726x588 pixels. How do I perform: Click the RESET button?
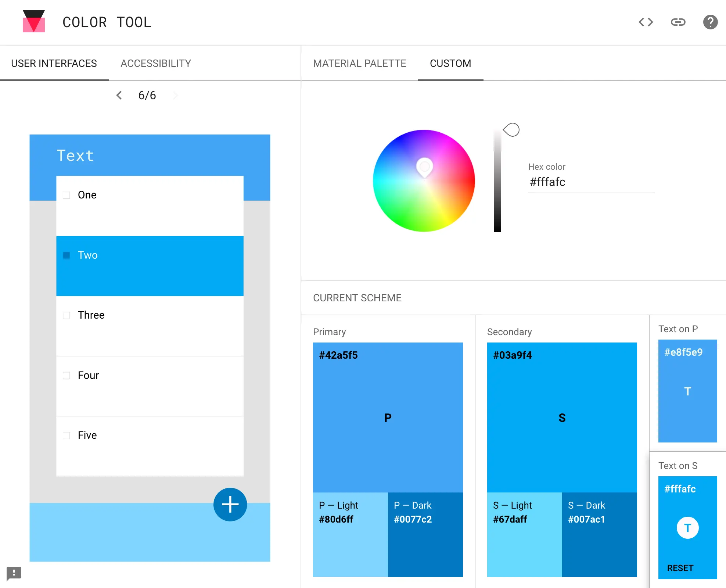click(680, 568)
